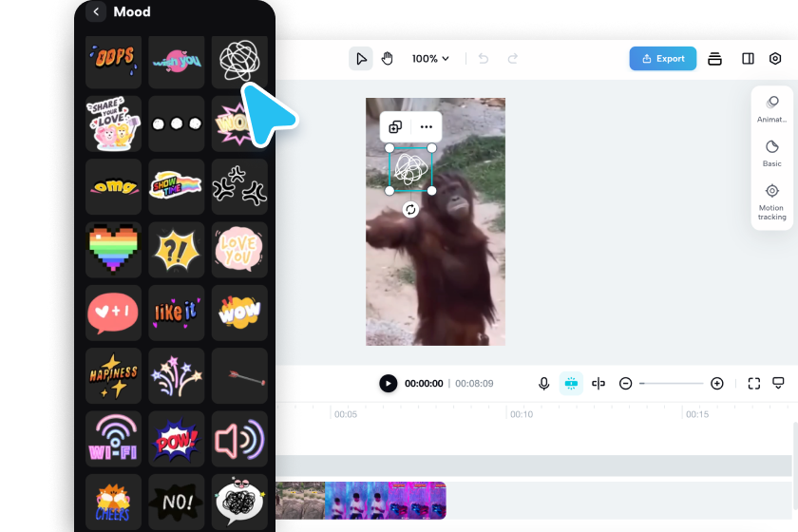Click the scribble sticker on the canvas
This screenshot has width=798, height=532.
pos(410,169)
